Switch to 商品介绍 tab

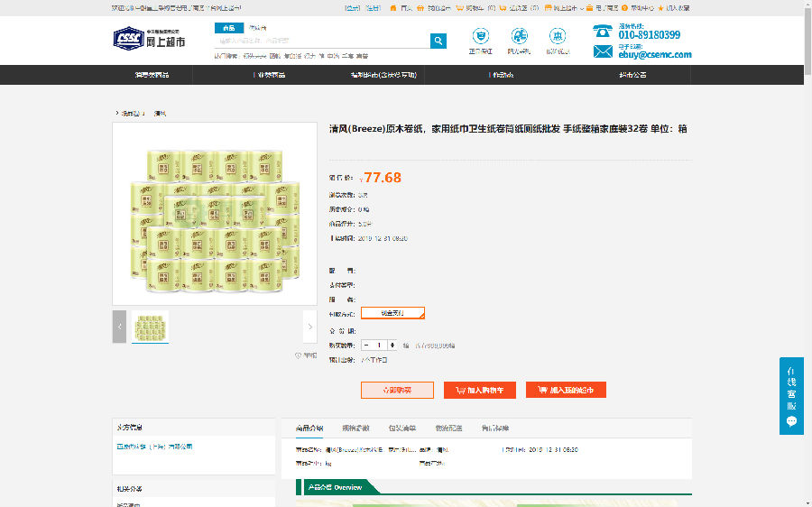click(x=309, y=429)
